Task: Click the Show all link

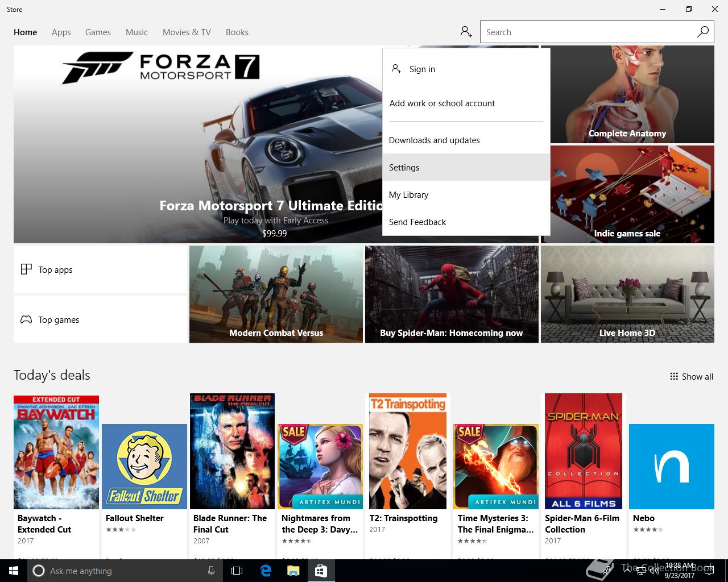Action: 692,376
